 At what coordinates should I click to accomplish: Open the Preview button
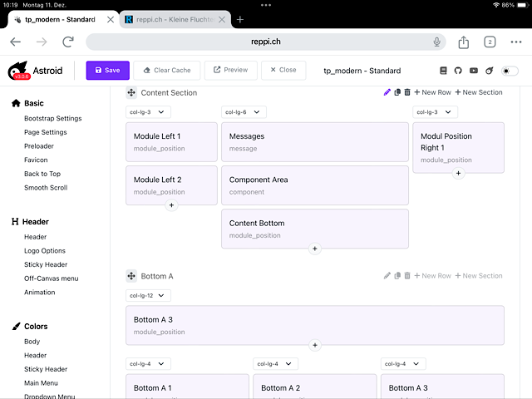tap(231, 70)
